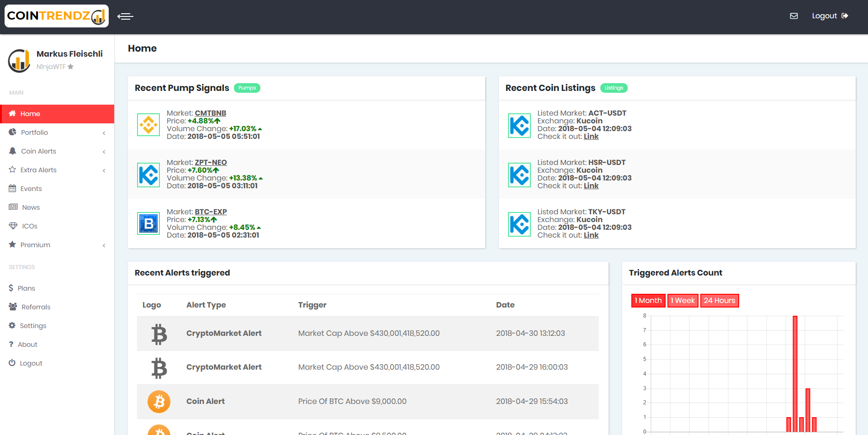Open messages via the envelope icon

pyautogui.click(x=794, y=16)
